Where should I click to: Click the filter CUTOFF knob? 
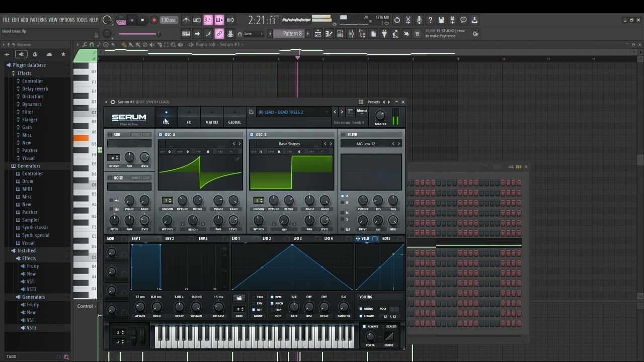coord(363,201)
